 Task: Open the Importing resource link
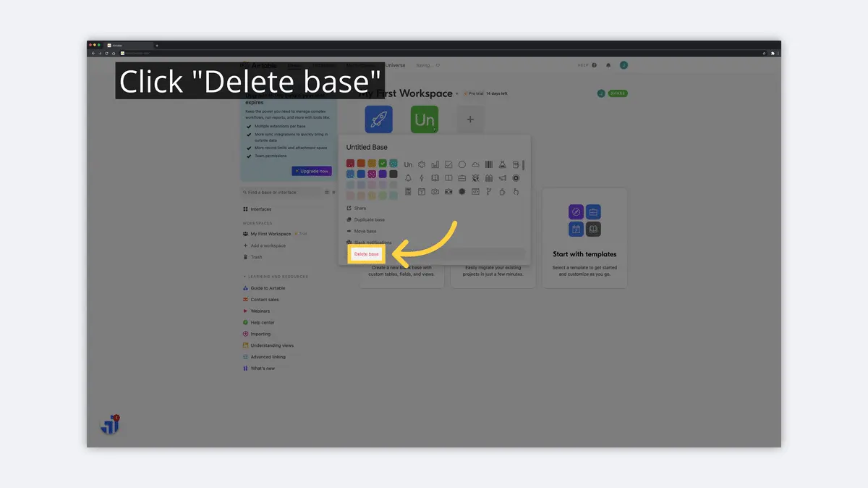pyautogui.click(x=256, y=334)
